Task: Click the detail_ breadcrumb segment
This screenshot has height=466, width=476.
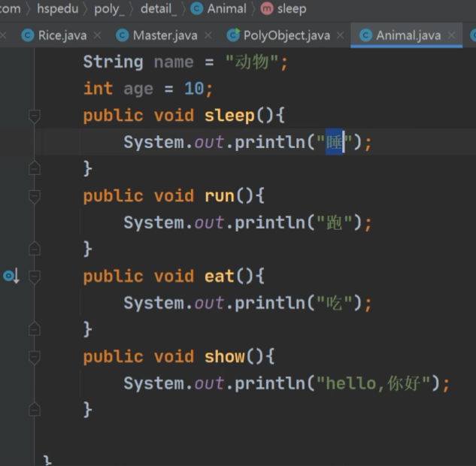Action: pos(159,9)
